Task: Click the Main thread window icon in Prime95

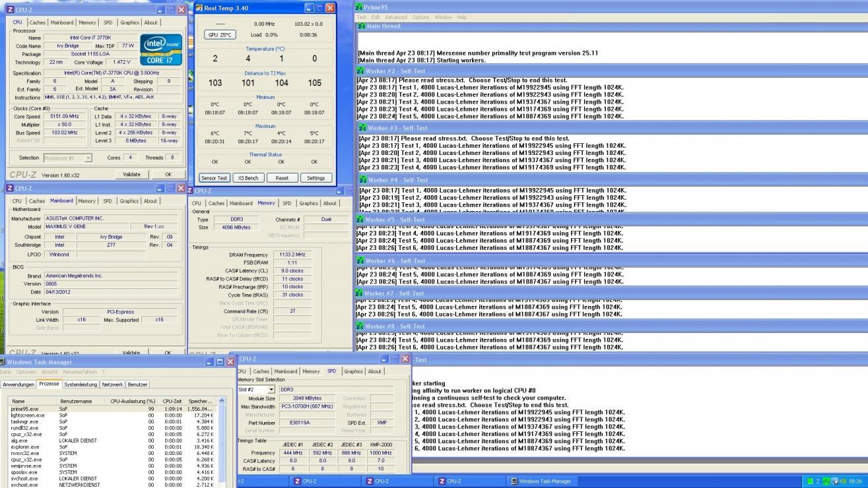Action: [x=361, y=26]
